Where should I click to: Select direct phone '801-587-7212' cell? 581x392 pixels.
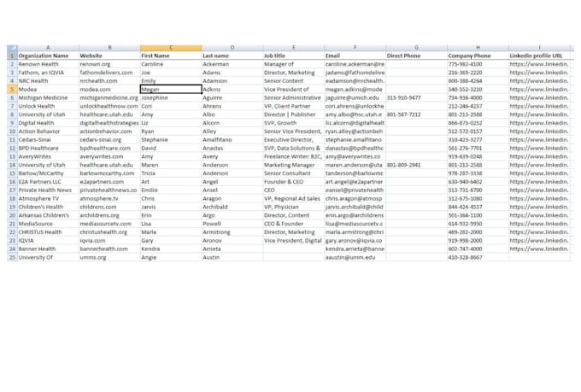pyautogui.click(x=416, y=114)
